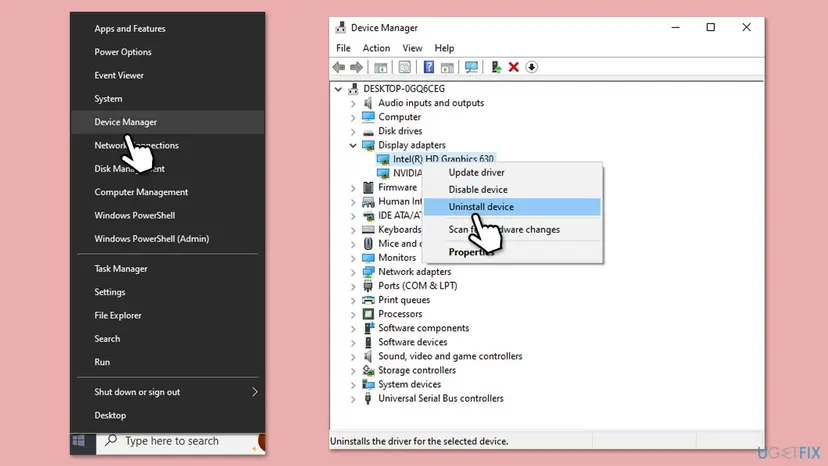This screenshot has height=466, width=828.
Task: Click the DESKTOP-0GQ6CEG computer node icon
Action: [x=353, y=89]
